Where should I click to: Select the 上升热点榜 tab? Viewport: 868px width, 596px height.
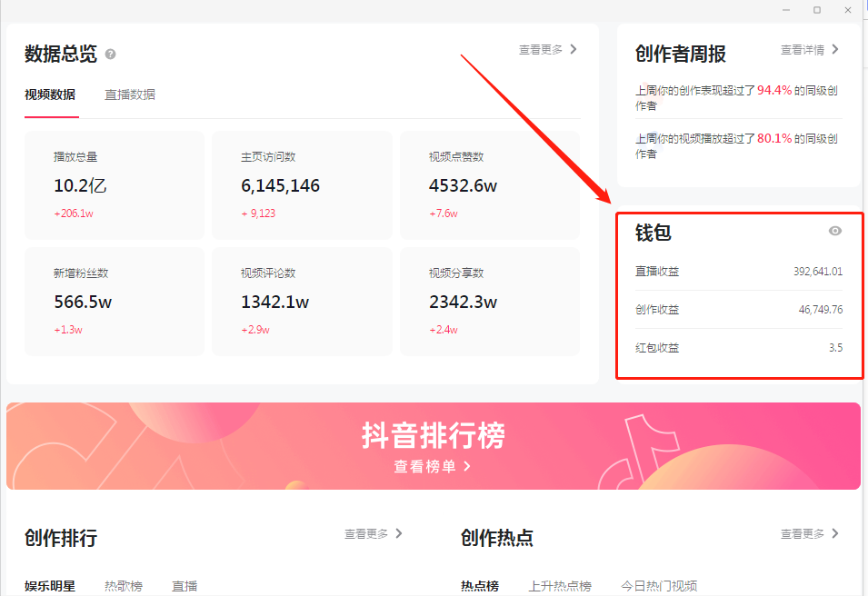point(560,586)
